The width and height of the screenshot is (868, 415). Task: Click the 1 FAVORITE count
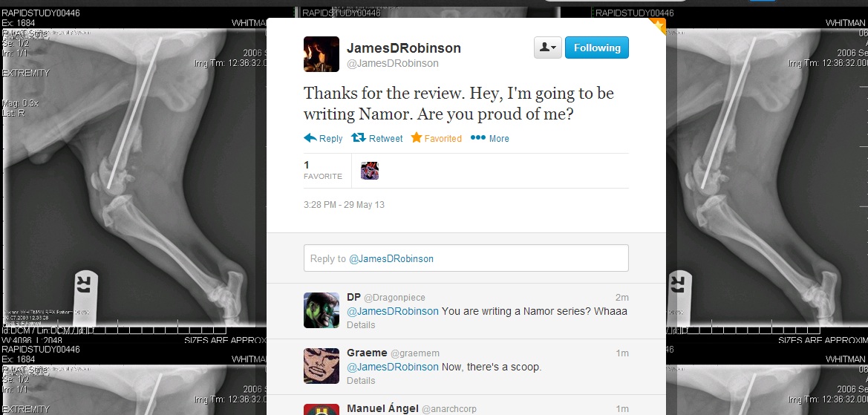[x=323, y=171]
